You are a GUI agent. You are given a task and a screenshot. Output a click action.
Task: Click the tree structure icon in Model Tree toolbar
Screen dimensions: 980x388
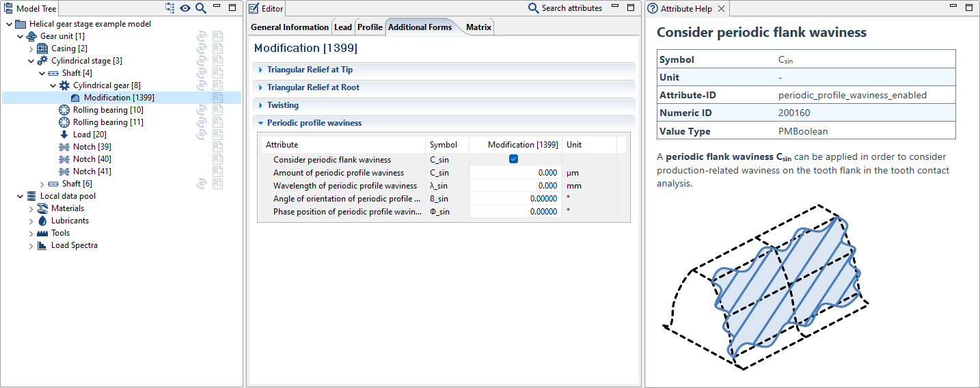(170, 8)
